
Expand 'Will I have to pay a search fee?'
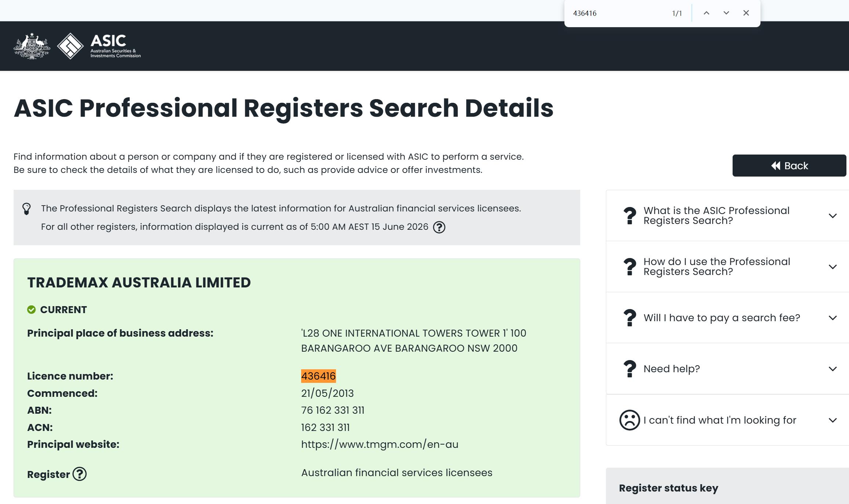(833, 318)
